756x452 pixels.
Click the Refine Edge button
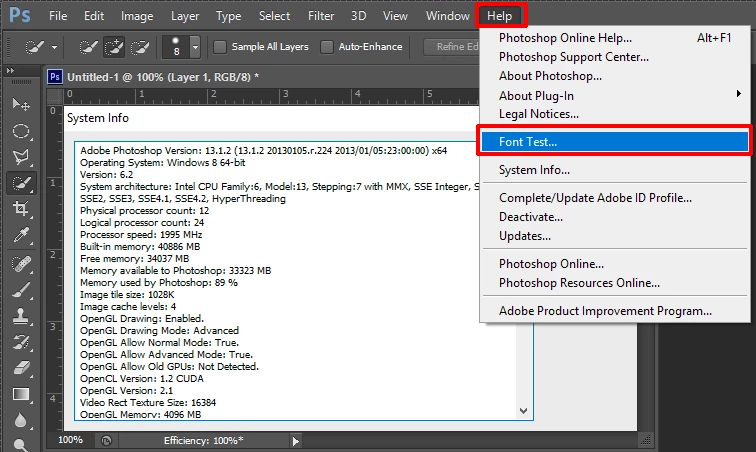coord(452,47)
